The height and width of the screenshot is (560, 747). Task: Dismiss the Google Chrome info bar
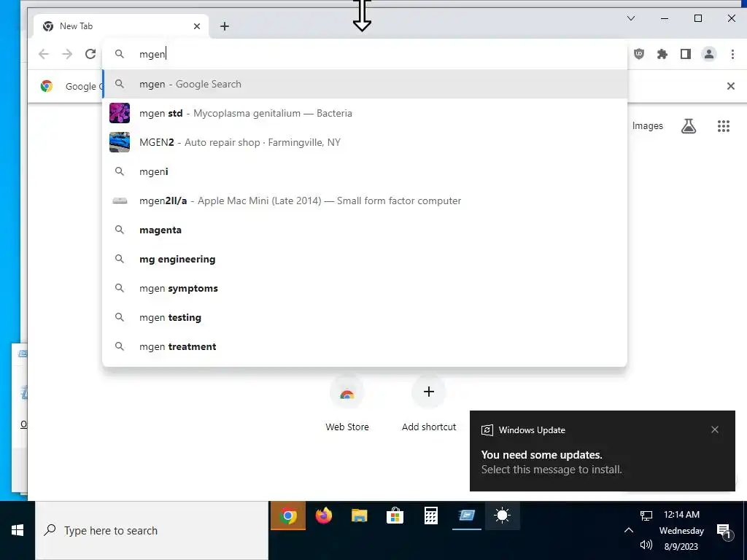pyautogui.click(x=731, y=86)
